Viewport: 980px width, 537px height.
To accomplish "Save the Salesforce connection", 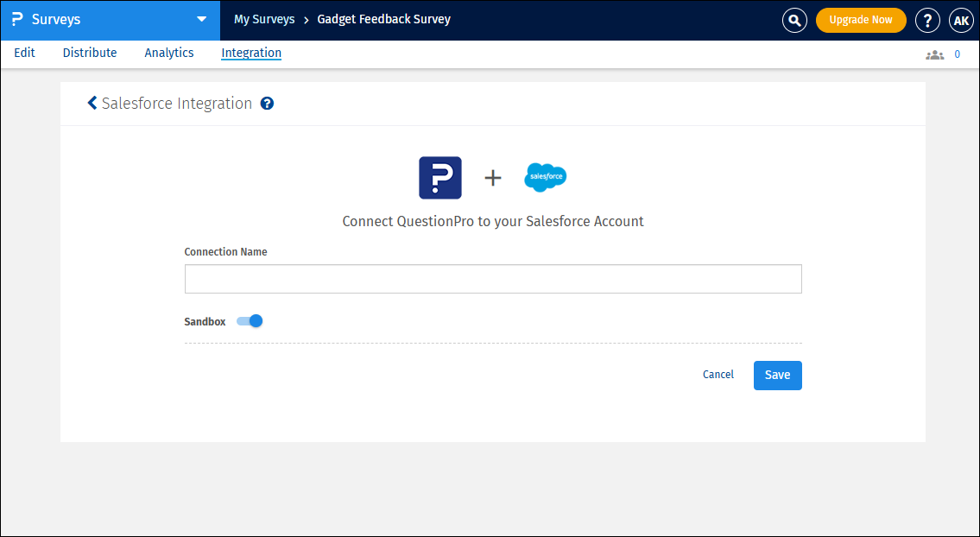I will click(x=777, y=375).
